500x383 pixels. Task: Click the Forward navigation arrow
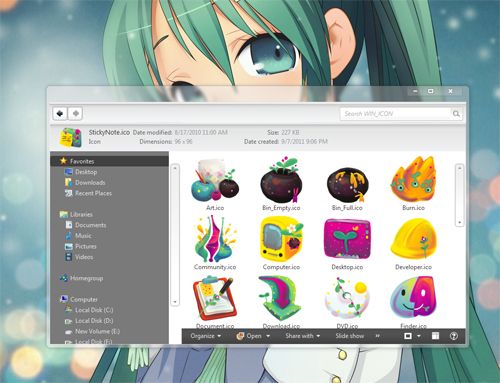coord(76,113)
